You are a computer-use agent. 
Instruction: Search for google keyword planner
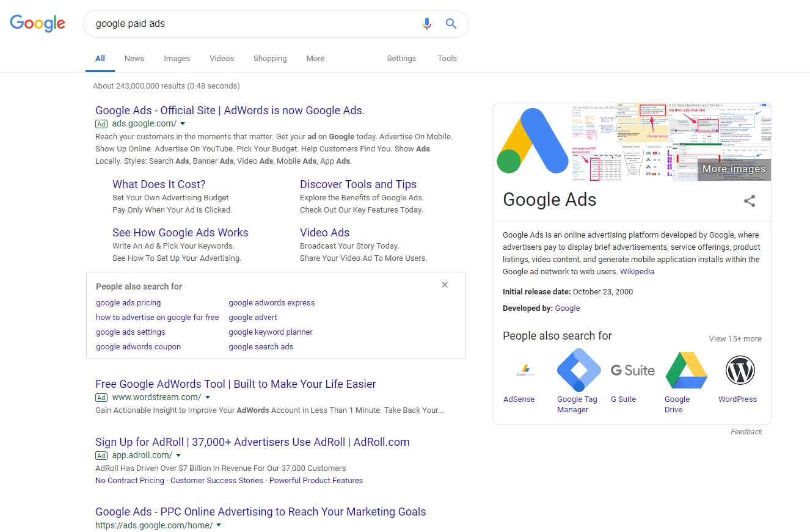click(271, 332)
